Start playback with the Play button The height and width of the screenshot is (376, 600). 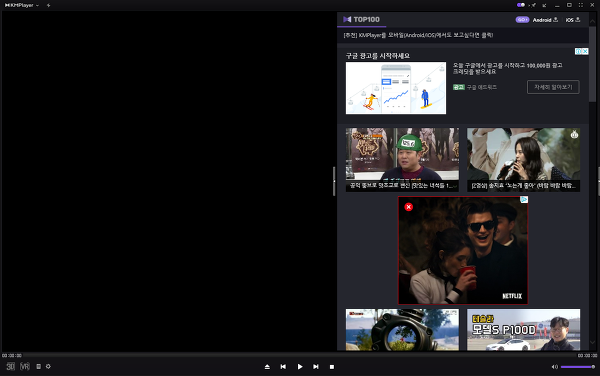pyautogui.click(x=300, y=367)
